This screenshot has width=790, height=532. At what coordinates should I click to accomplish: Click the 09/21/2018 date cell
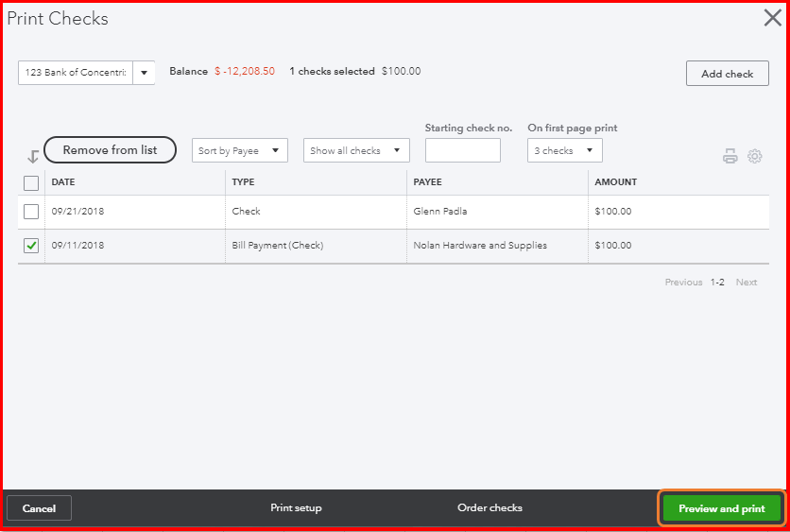click(77, 211)
